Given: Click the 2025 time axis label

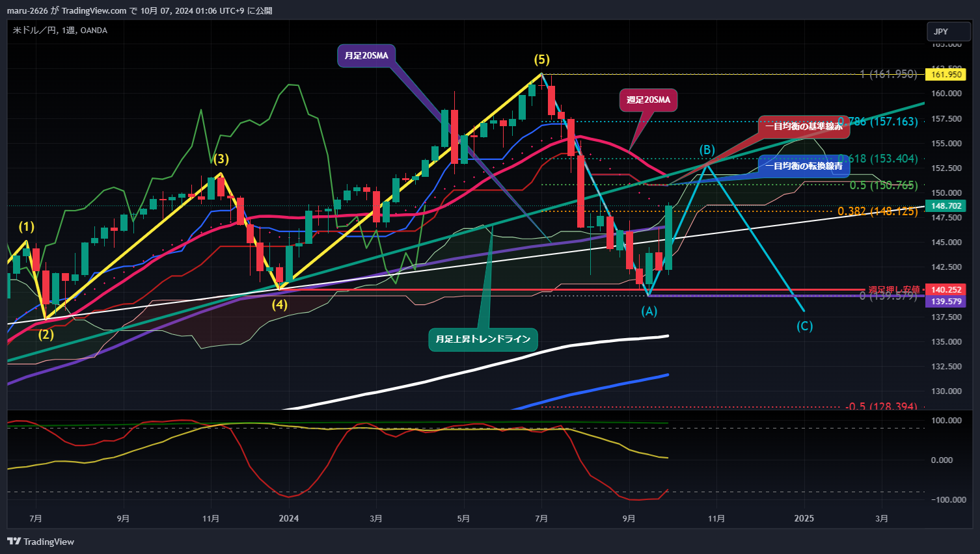Looking at the screenshot, I should [804, 518].
